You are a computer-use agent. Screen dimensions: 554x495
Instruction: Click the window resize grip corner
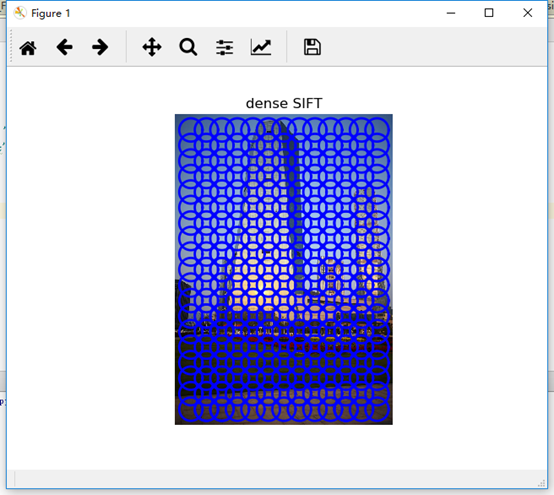coord(542,484)
